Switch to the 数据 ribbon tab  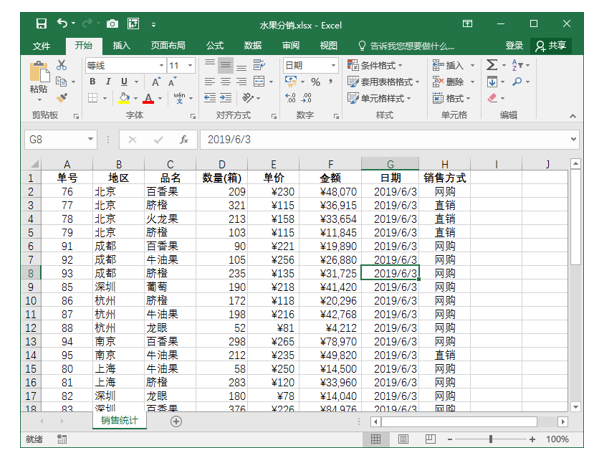pyautogui.click(x=253, y=46)
